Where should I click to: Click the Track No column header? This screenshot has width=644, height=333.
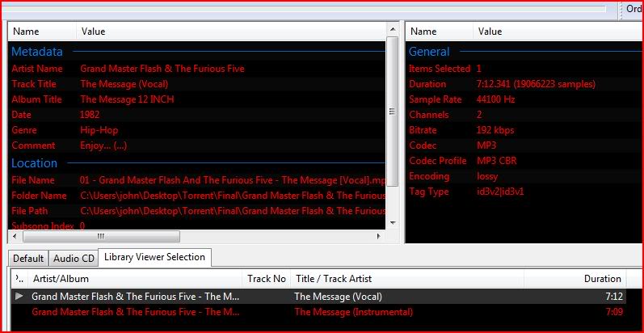[x=266, y=279]
